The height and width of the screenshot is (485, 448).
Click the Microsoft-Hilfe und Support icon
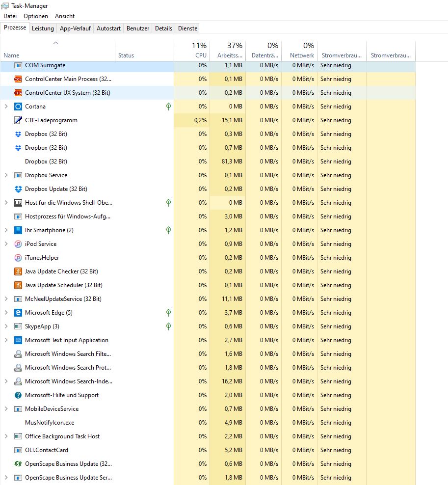18,395
